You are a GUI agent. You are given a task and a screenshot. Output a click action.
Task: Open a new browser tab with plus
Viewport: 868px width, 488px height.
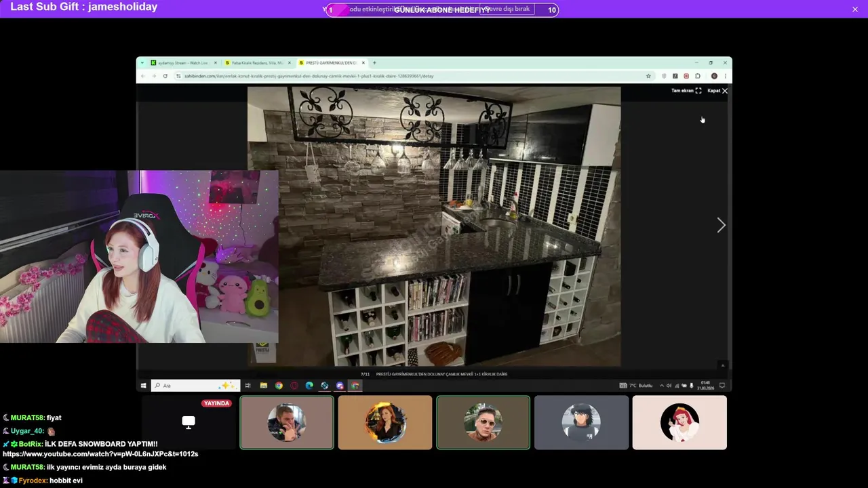(374, 63)
